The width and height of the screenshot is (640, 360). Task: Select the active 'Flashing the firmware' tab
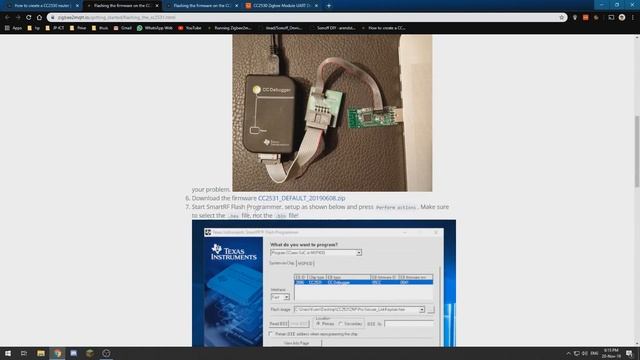(122, 6)
